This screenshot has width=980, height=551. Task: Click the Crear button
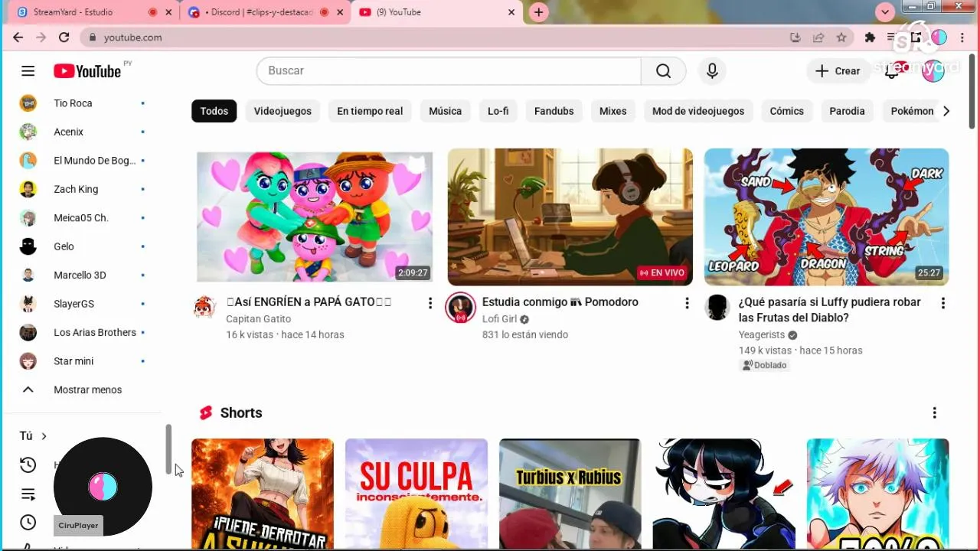pos(838,70)
